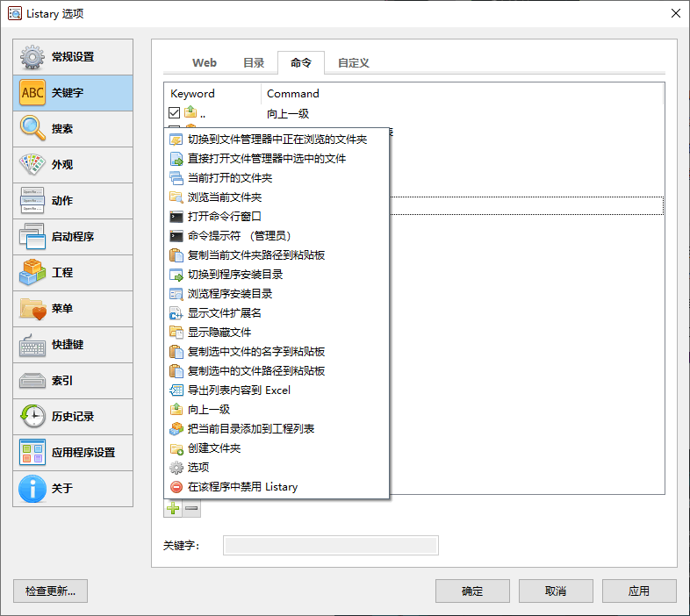Select the ABC 关键字 keyword icon

(x=32, y=92)
